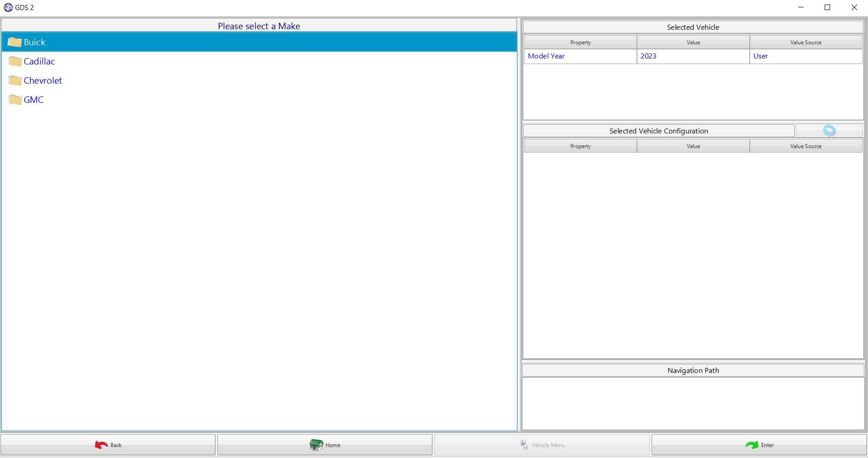Click the green Enter arrow icon
Screen dimensions: 868x458
(752, 445)
